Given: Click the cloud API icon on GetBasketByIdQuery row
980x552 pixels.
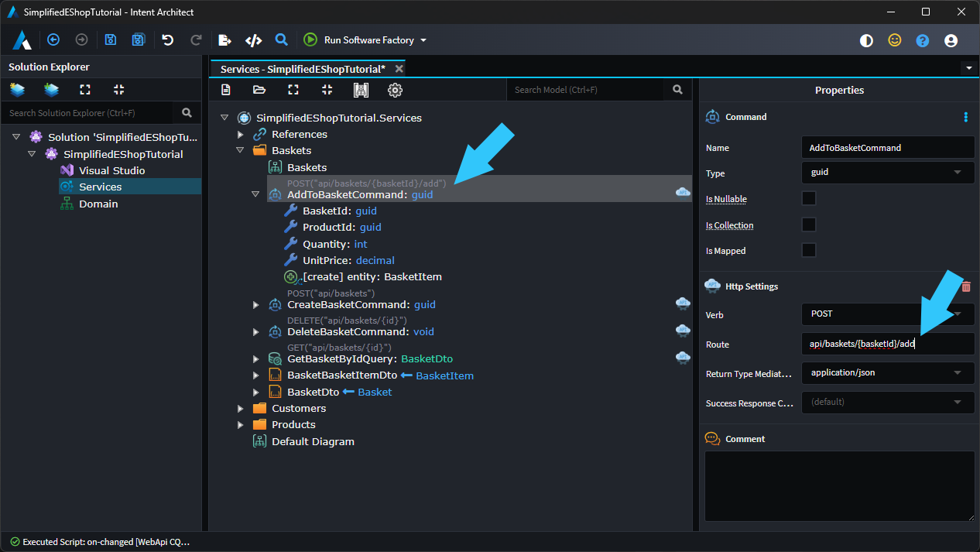Looking at the screenshot, I should click(683, 357).
